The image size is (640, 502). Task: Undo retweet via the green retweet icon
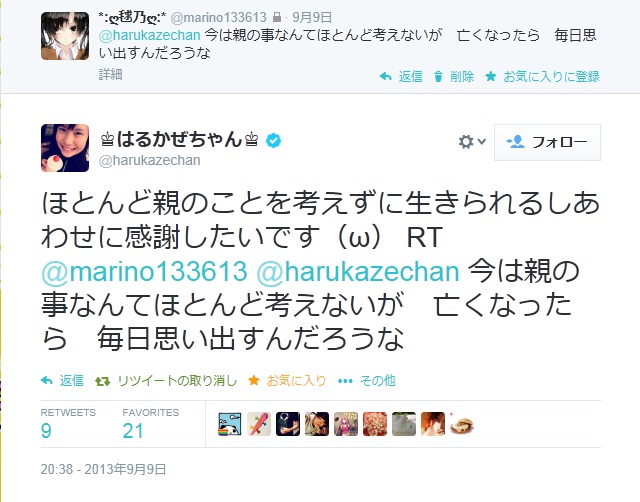[x=102, y=381]
